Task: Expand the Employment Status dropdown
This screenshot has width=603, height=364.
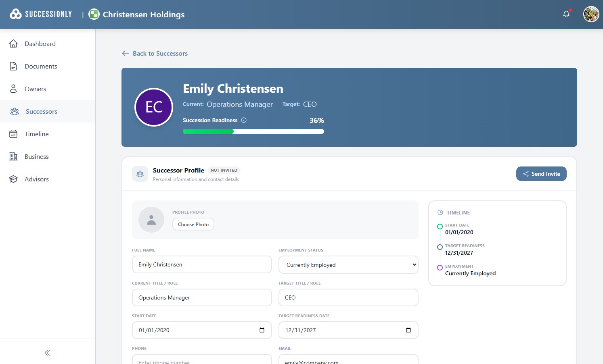Action: [x=348, y=265]
